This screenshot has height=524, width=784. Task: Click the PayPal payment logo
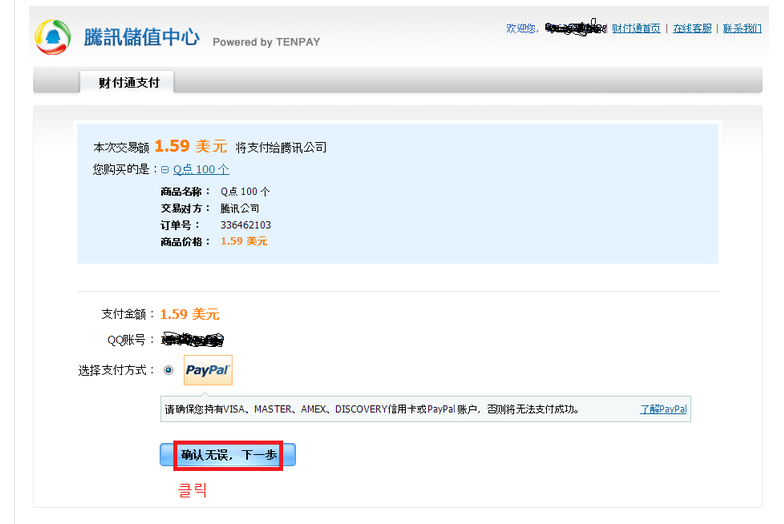click(x=208, y=370)
